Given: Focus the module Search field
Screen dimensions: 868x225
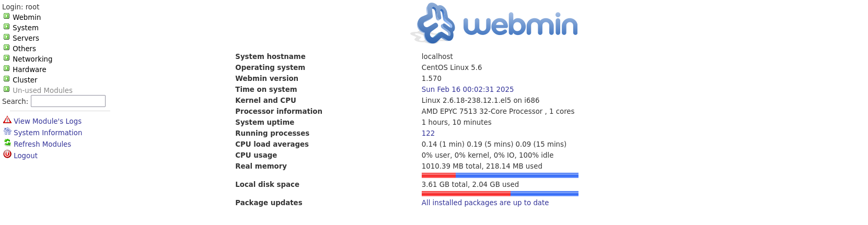Looking at the screenshot, I should (x=68, y=101).
